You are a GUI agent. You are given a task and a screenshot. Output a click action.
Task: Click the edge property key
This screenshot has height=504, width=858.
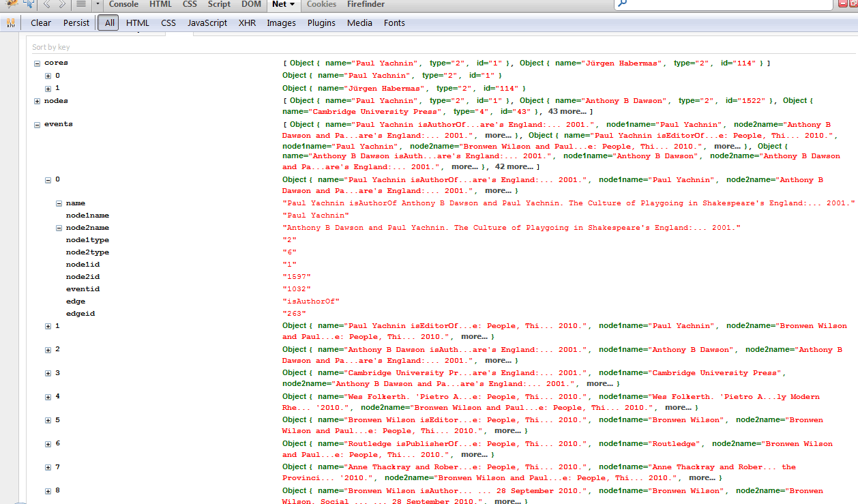76,301
